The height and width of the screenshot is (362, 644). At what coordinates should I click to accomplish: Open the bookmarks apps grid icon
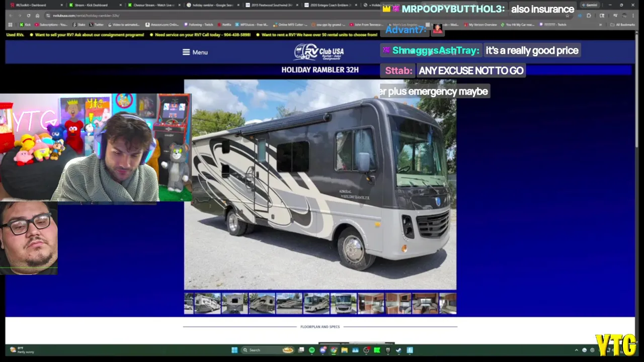pyautogui.click(x=10, y=25)
